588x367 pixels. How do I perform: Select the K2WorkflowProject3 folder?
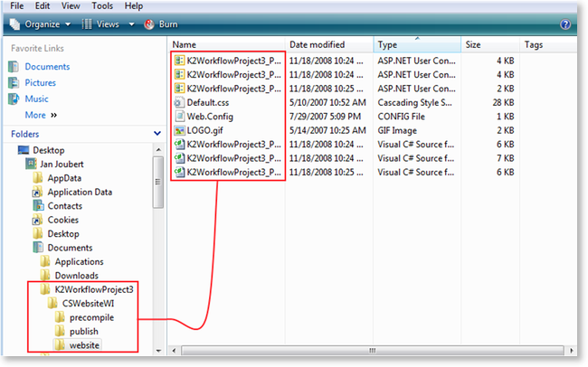[x=94, y=289]
